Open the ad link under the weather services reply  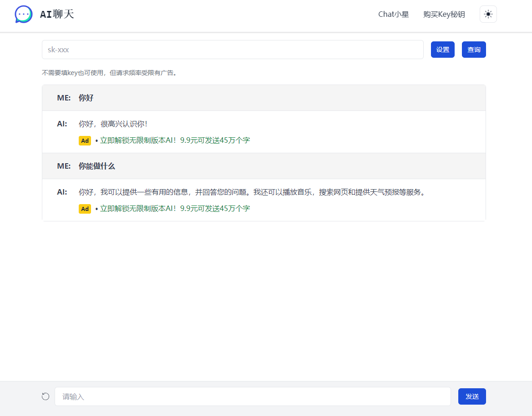[175, 209]
